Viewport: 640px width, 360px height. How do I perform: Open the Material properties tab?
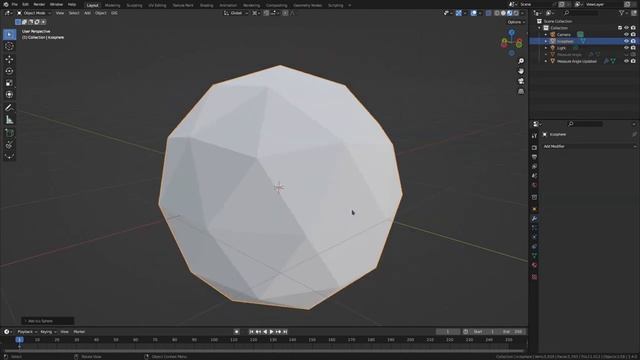pos(534,265)
